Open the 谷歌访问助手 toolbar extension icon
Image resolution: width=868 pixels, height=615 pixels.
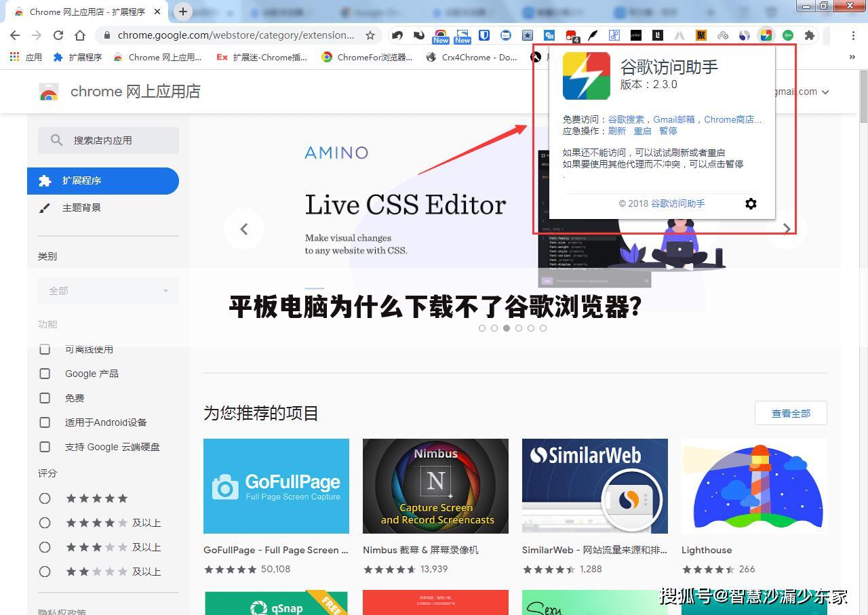pyautogui.click(x=766, y=35)
